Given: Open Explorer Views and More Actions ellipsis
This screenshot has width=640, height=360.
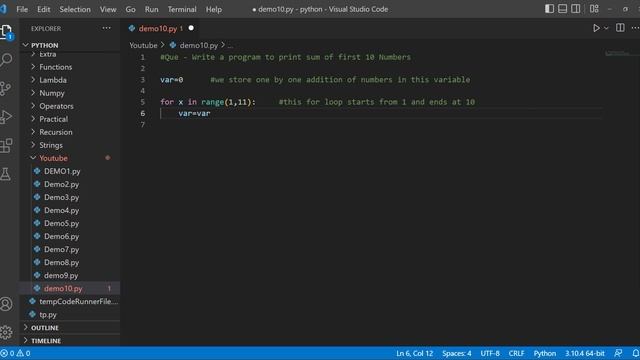Looking at the screenshot, I should coord(107,28).
